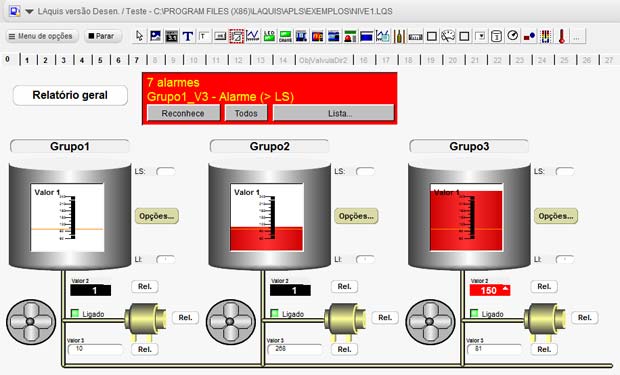The image size is (620, 375).
Task: Open the title bar dropdown arrow
Action: 29,11
